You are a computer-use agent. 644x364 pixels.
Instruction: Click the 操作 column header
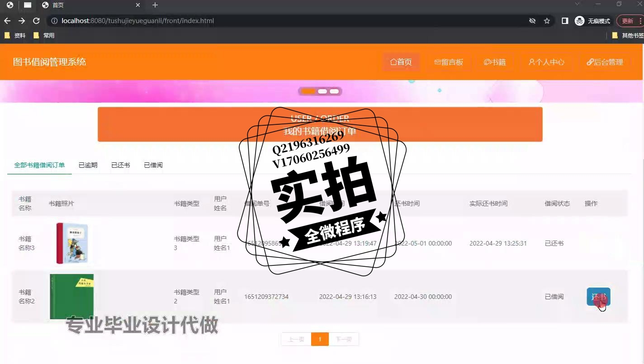591,203
